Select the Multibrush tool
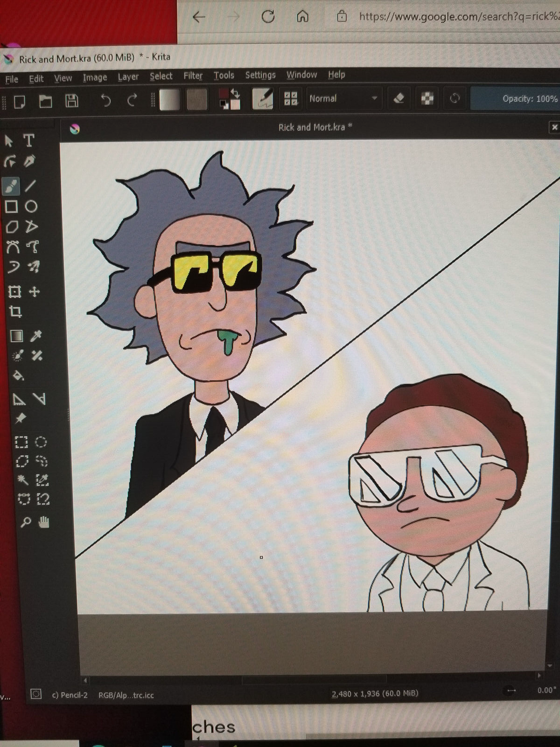 tap(34, 267)
